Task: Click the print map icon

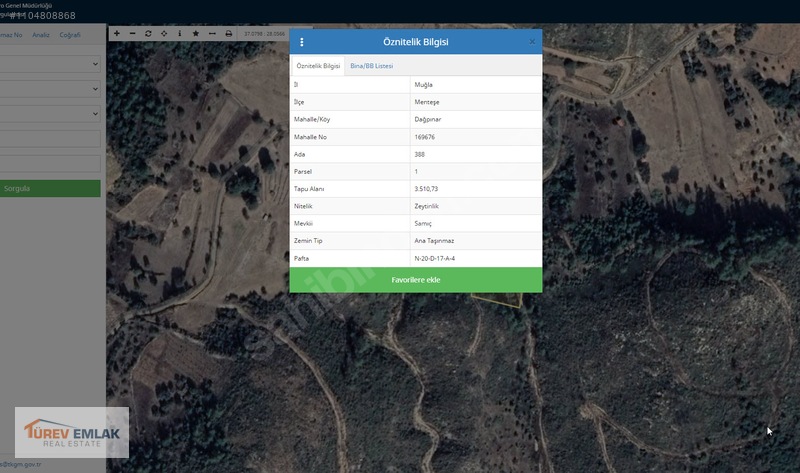Action: 228,33
